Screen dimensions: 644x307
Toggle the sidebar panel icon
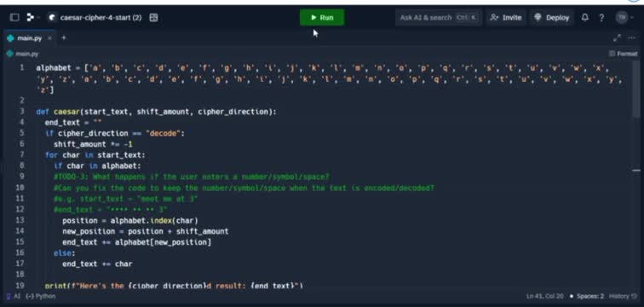14,18
